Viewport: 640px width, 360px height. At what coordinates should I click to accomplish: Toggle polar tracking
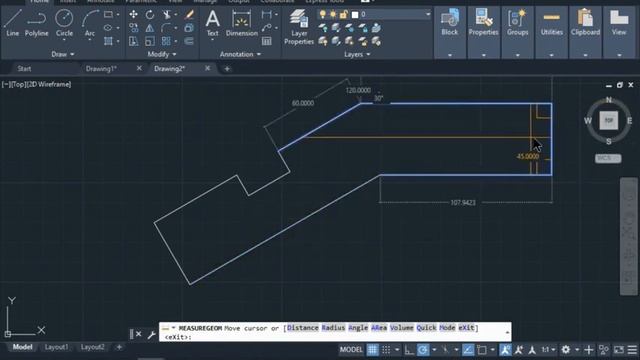click(423, 350)
